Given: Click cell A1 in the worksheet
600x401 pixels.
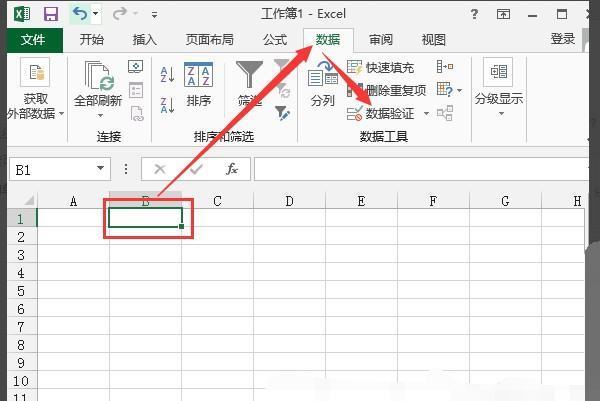Looking at the screenshot, I should pos(73,218).
